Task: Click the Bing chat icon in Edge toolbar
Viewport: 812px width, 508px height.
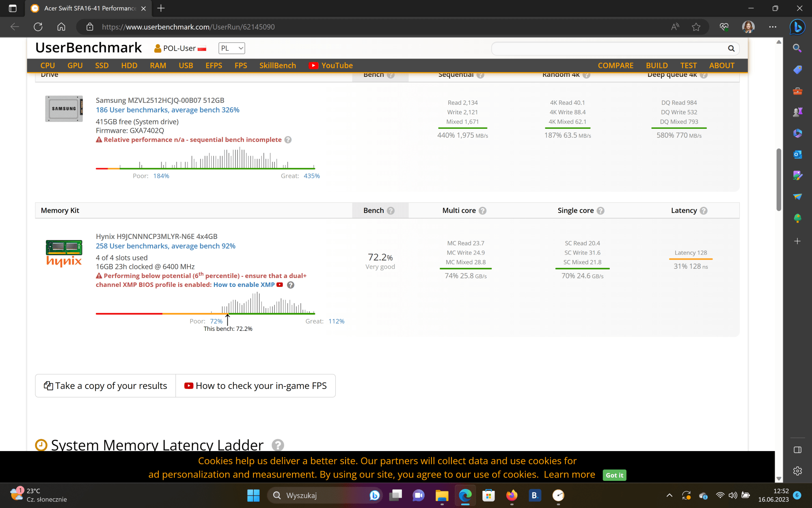Action: [x=797, y=27]
